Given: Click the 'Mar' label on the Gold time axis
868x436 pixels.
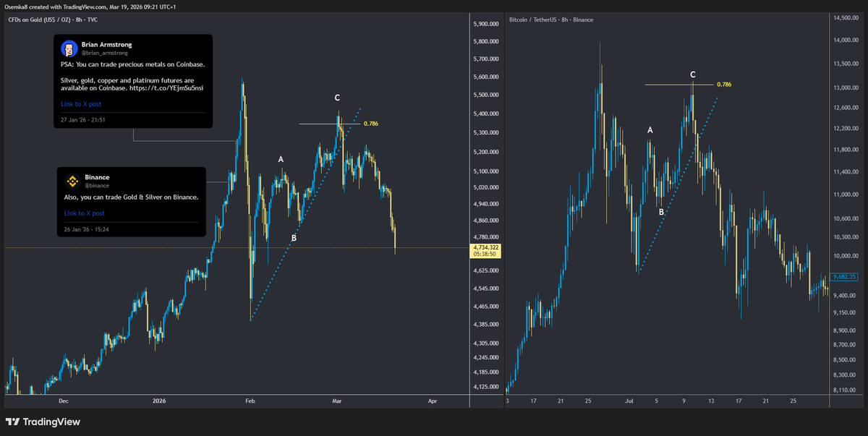Looking at the screenshot, I should click(336, 400).
